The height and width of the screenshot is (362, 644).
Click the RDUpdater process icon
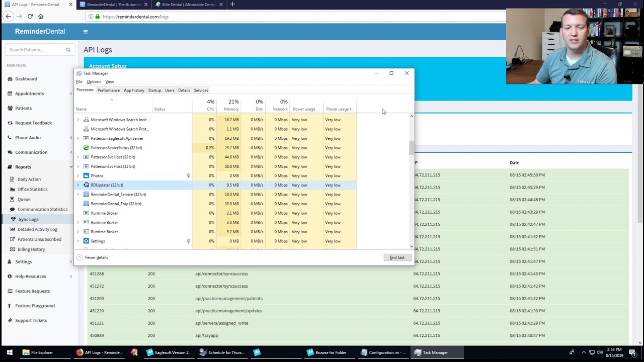86,185
